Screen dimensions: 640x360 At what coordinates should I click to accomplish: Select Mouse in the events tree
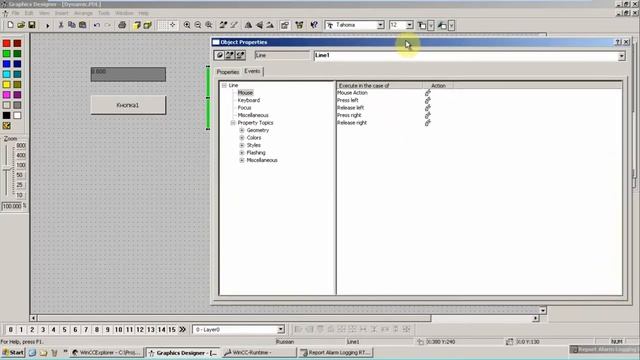click(245, 93)
